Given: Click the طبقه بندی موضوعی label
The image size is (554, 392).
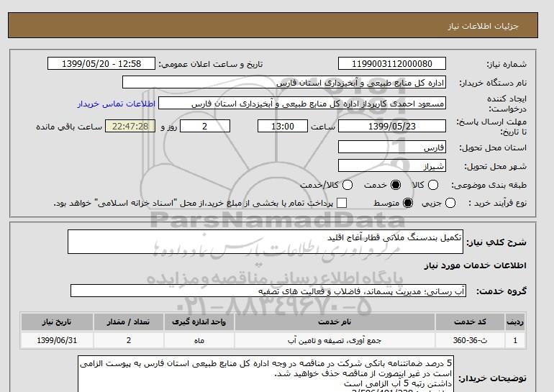Looking at the screenshot, I should click(x=489, y=185).
